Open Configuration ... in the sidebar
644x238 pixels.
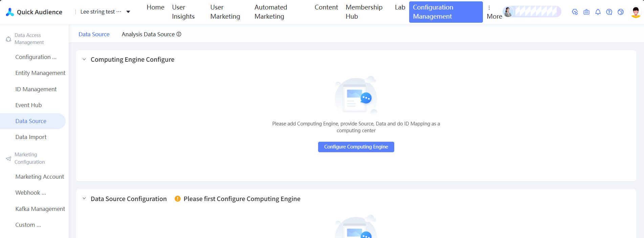click(x=36, y=57)
